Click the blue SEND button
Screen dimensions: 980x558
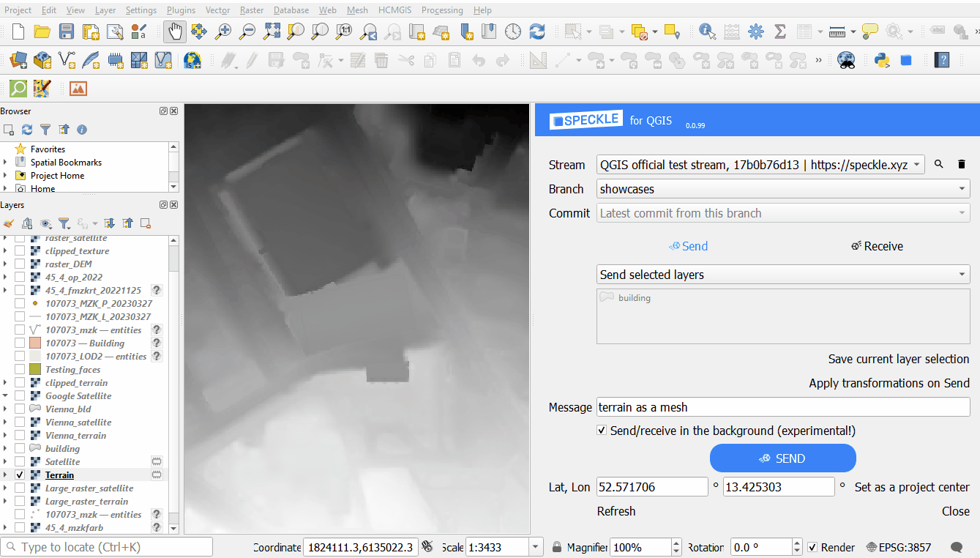pos(783,458)
